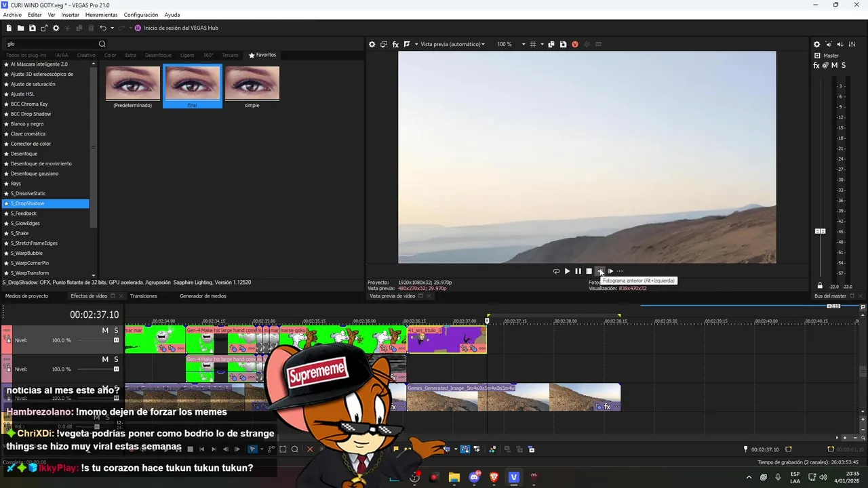Image resolution: width=868 pixels, height=488 pixels.
Task: Mute the first video track
Action: [105, 331]
